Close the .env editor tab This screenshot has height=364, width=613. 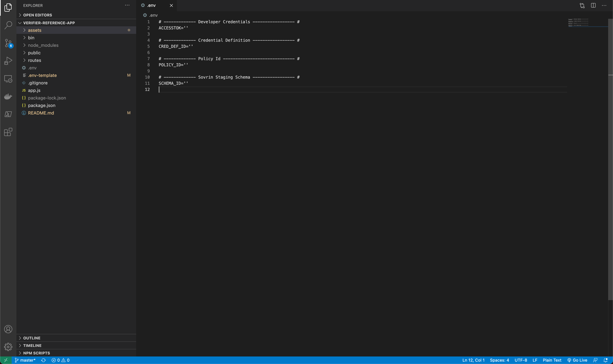click(171, 5)
